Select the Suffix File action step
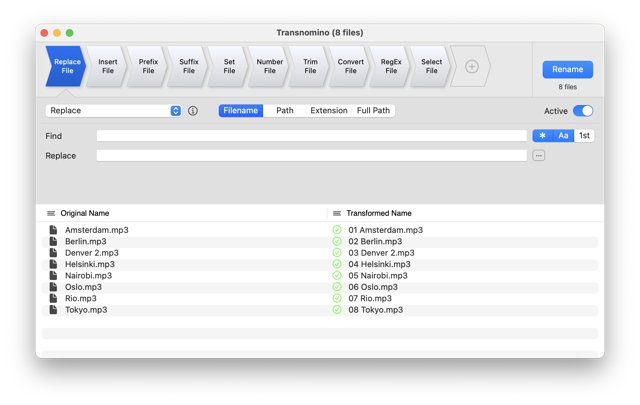The height and width of the screenshot is (405, 640). point(188,66)
